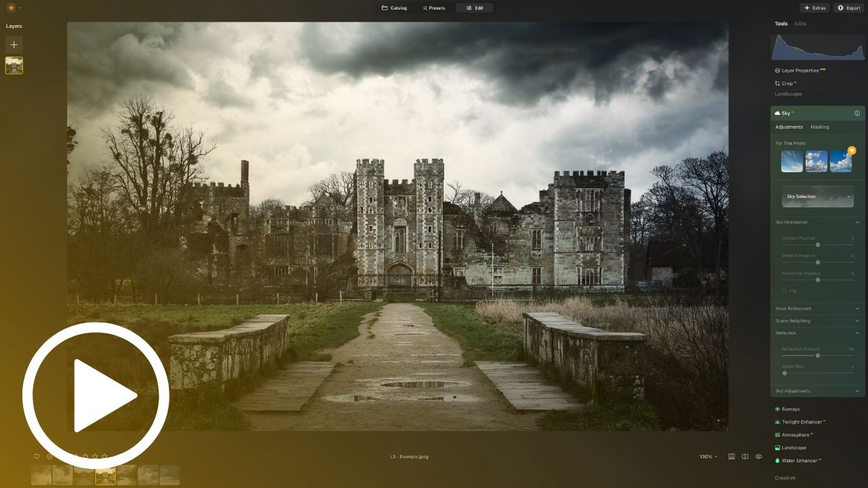Click the Layers panel heading
The image size is (868, 488).
click(x=14, y=26)
